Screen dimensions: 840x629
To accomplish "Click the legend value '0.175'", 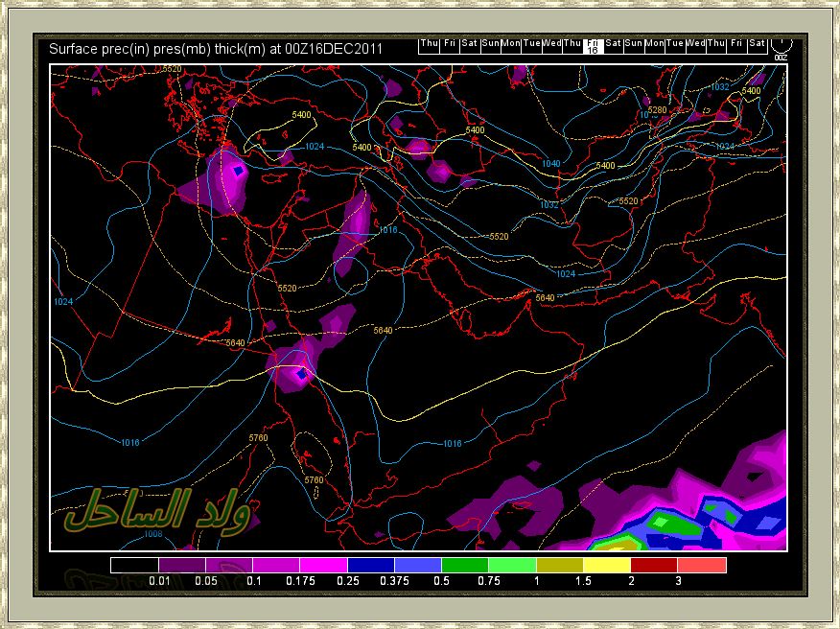I will [300, 581].
